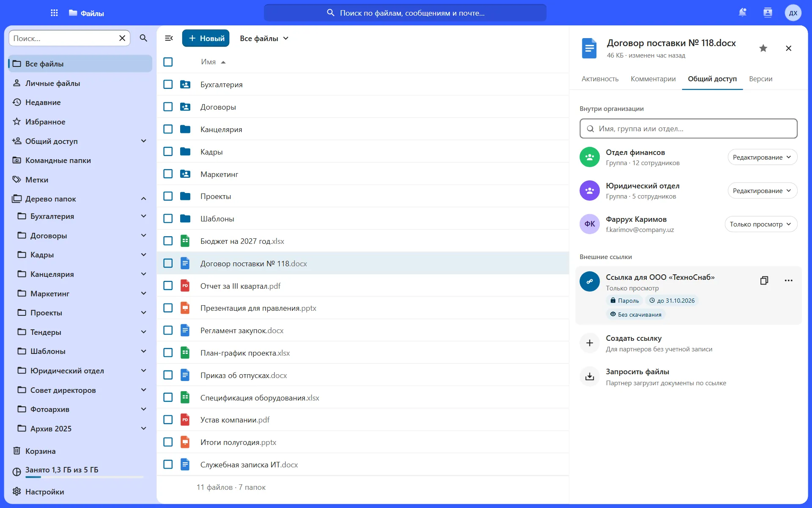Clear the sidebar search field
The height and width of the screenshot is (508, 812).
click(x=122, y=38)
